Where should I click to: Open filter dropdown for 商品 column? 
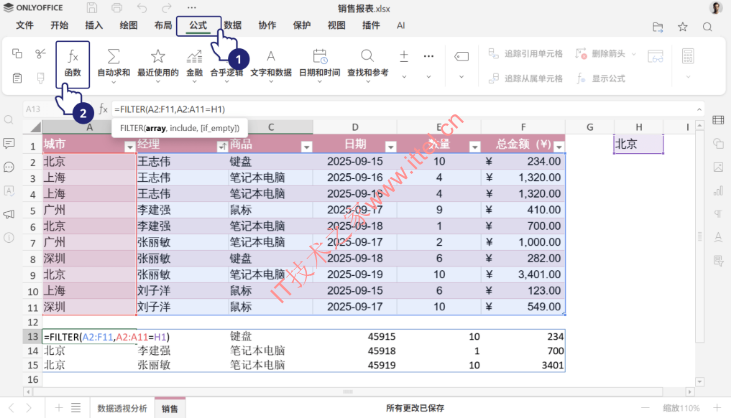point(307,146)
